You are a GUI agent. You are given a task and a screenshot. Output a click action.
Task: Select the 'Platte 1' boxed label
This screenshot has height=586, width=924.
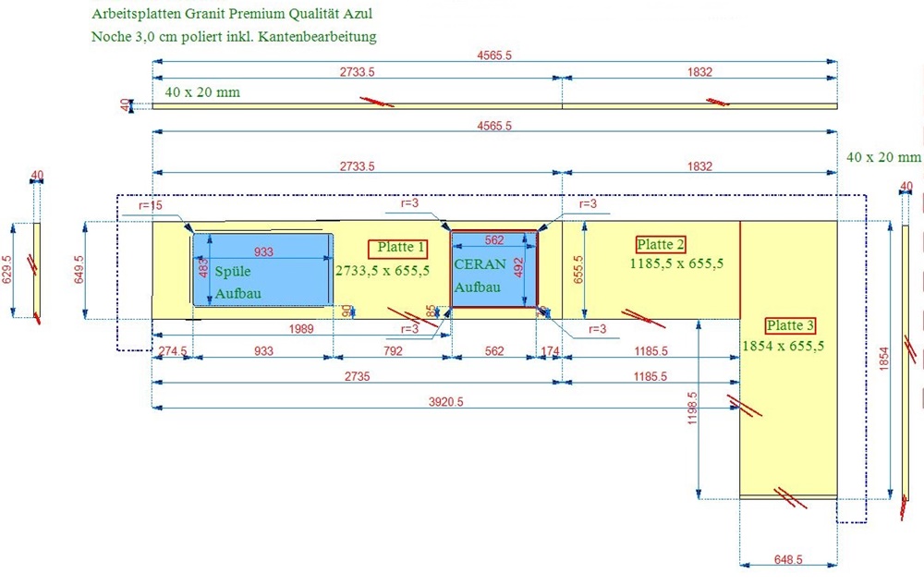coord(397,249)
